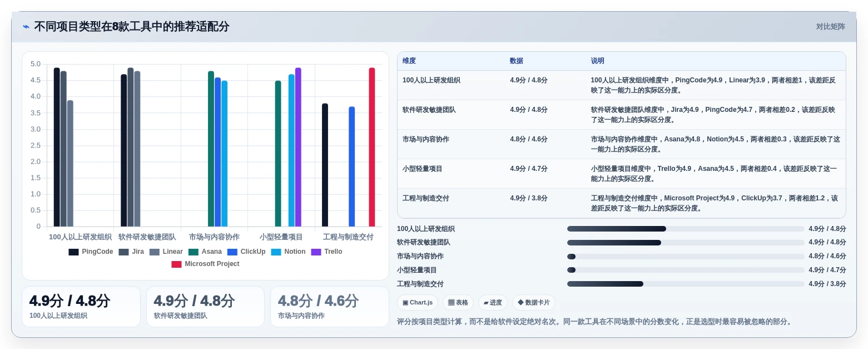Click the 4.9分 / 4.7分 progress value
Screen dimensions: 868x349
click(x=827, y=270)
